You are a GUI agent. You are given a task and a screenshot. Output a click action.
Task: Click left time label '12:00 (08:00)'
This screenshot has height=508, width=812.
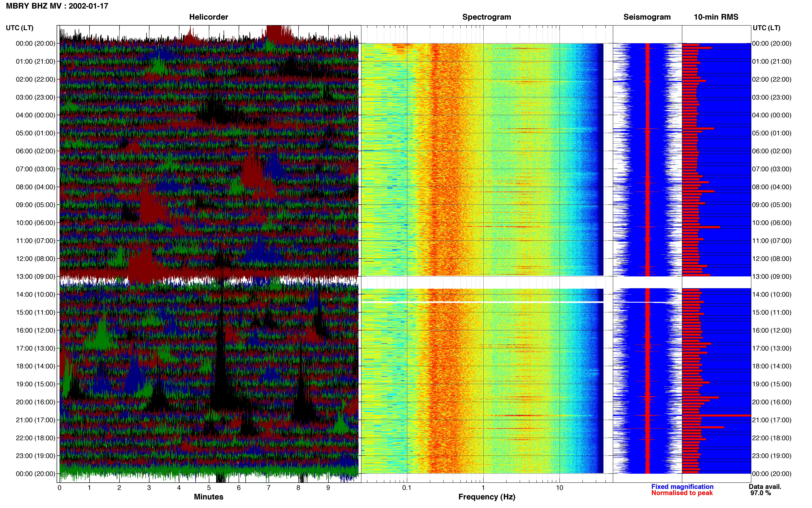tap(36, 259)
